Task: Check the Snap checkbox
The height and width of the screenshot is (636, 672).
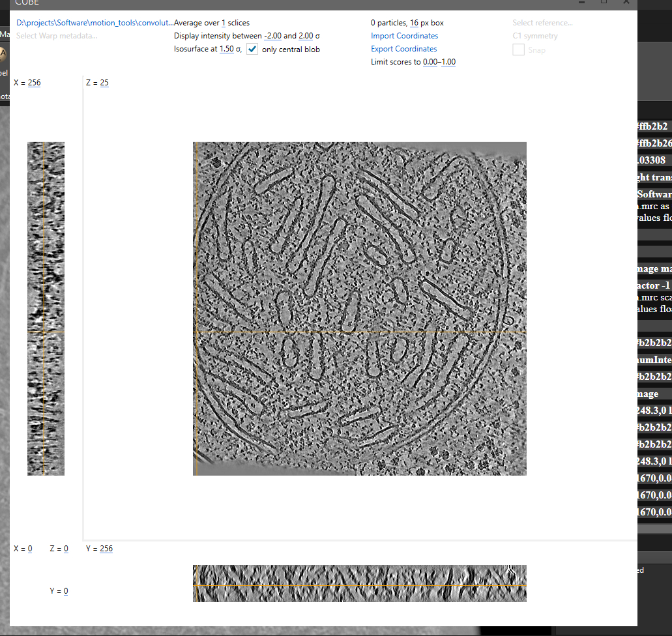Action: 519,50
